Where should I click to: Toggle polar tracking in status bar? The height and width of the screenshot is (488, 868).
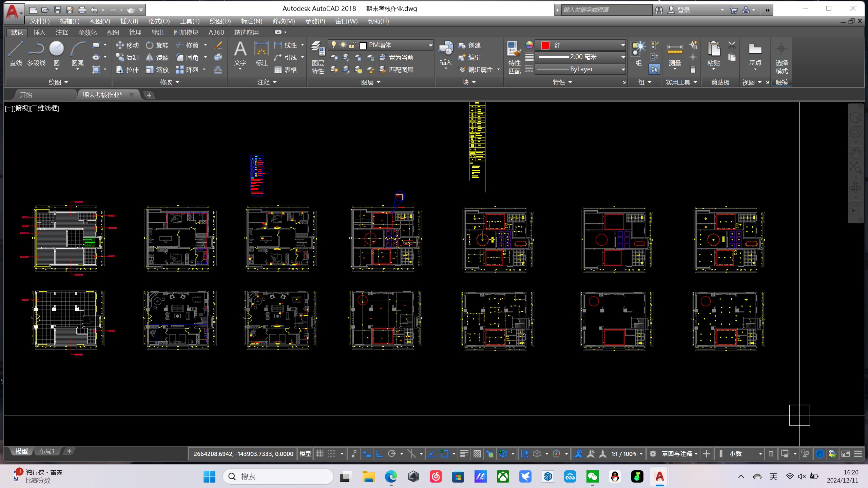(x=392, y=454)
